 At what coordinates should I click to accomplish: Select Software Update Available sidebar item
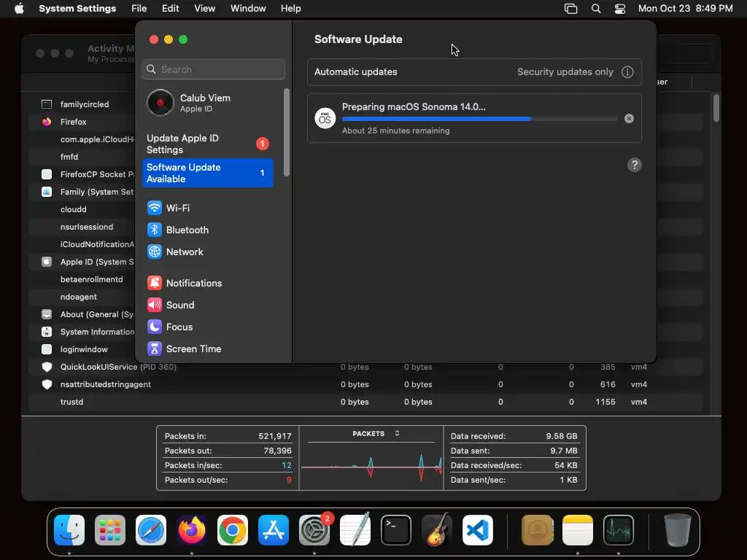tap(208, 173)
